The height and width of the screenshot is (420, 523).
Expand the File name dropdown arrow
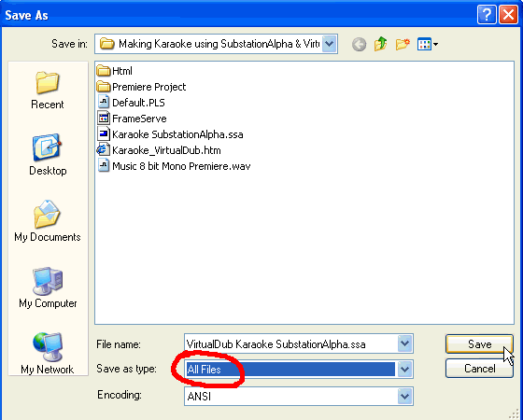click(404, 343)
